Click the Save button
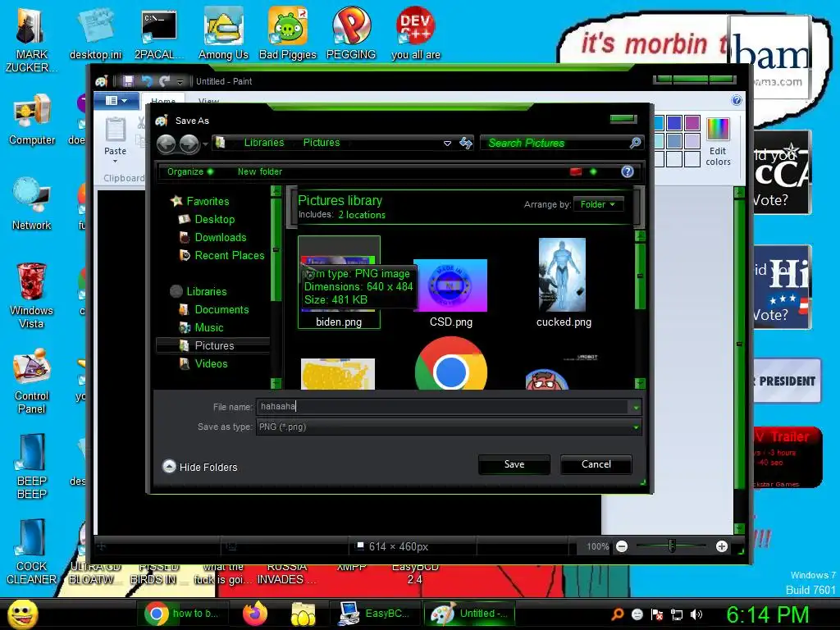The height and width of the screenshot is (630, 840). click(x=514, y=464)
